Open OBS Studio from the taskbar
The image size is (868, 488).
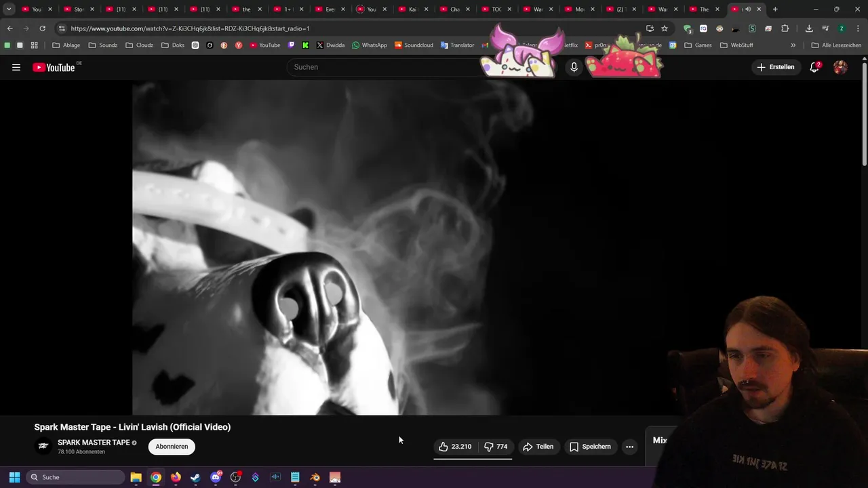click(235, 477)
